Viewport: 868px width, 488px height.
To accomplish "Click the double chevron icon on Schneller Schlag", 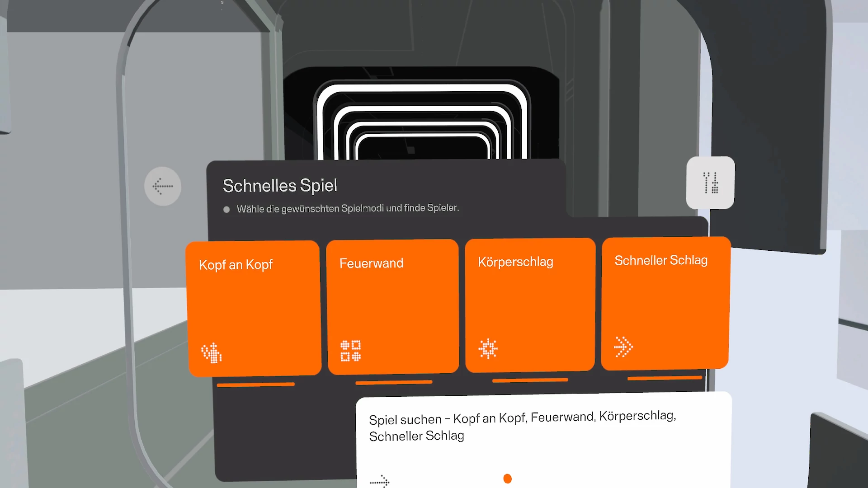I will click(623, 347).
